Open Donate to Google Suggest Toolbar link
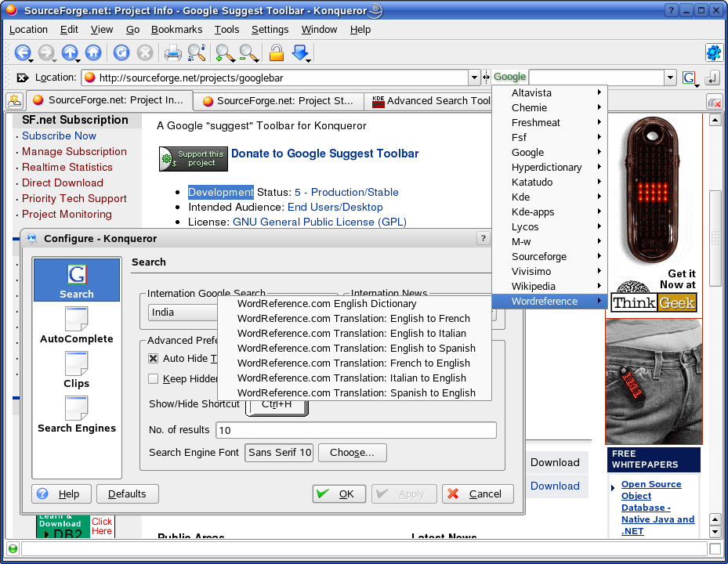 325,154
